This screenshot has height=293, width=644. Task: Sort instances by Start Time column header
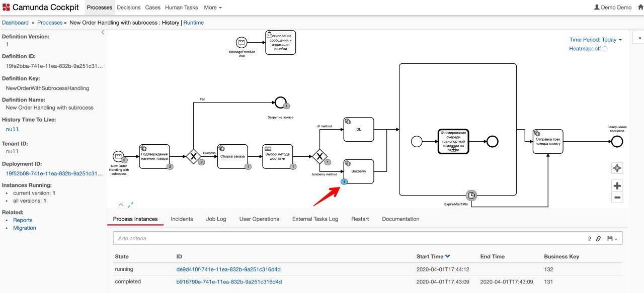(x=433, y=257)
